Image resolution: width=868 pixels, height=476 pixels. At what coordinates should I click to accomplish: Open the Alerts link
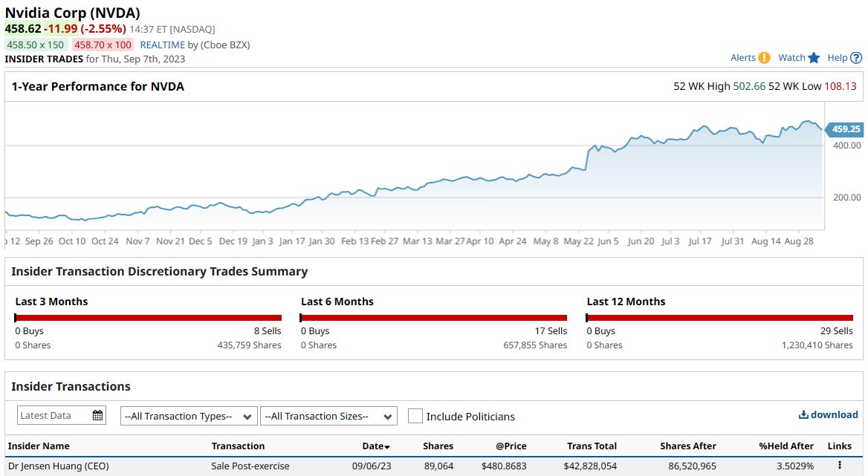coord(743,57)
